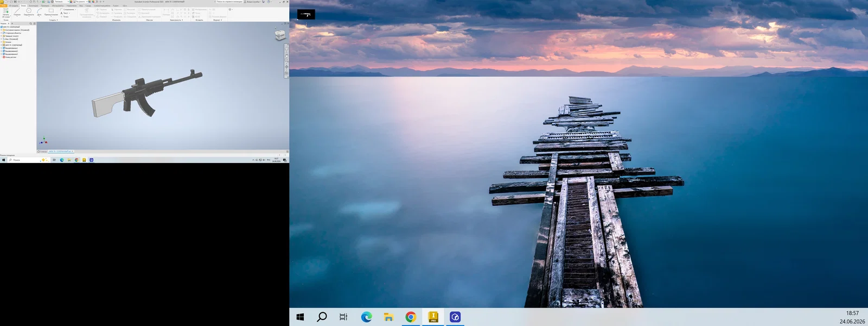
Task: Switch to the Инструменты ribbon tab
Action: point(58,5)
